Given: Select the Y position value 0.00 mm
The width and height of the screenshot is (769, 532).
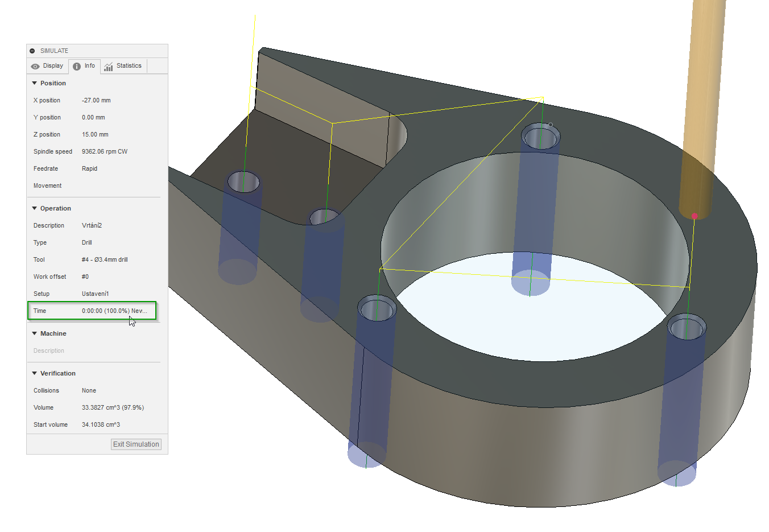Looking at the screenshot, I should [93, 117].
